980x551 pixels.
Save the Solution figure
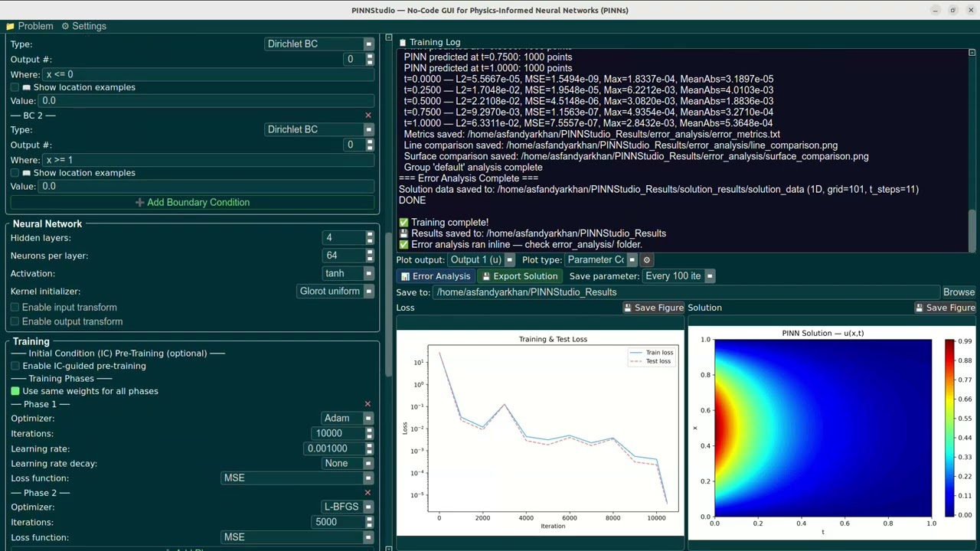(945, 308)
